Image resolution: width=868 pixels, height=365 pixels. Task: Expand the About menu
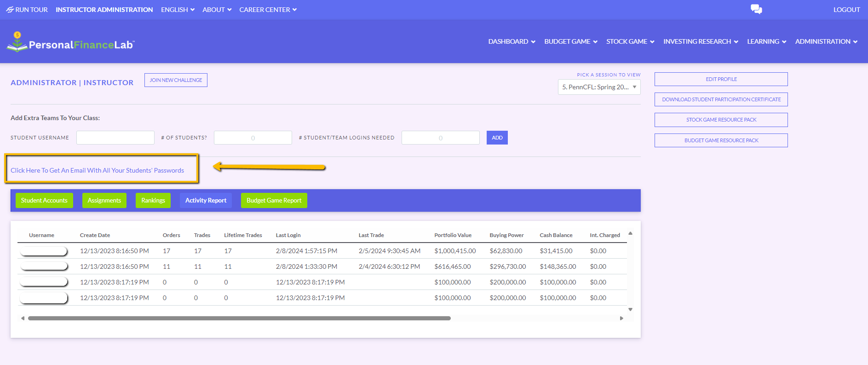217,10
